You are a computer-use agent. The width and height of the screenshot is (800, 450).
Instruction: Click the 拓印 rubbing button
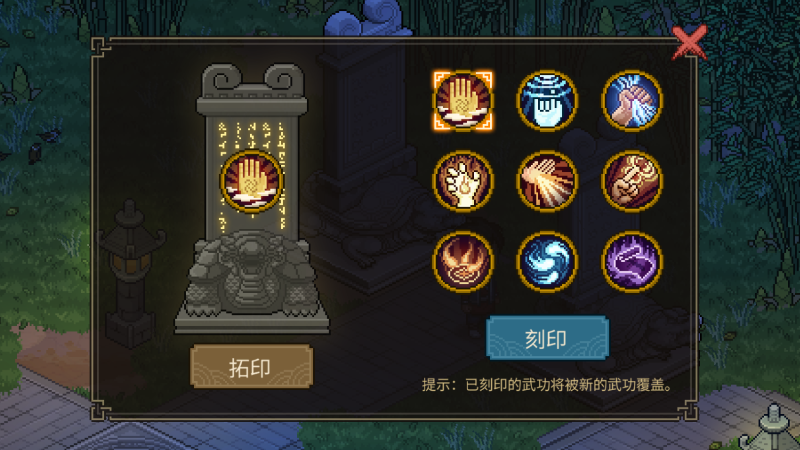[x=252, y=366]
